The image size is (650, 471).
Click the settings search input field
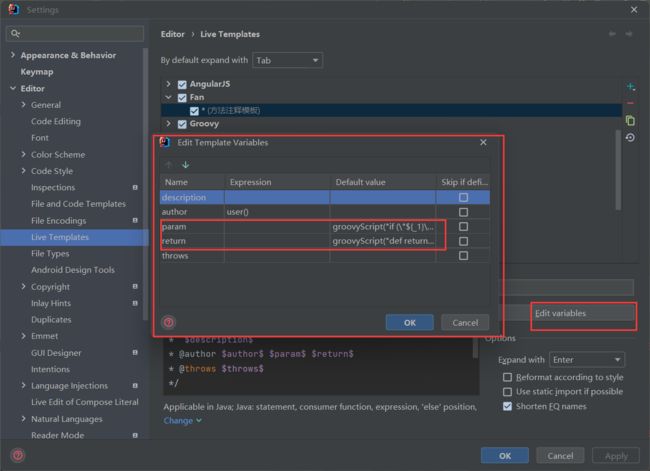pyautogui.click(x=75, y=34)
